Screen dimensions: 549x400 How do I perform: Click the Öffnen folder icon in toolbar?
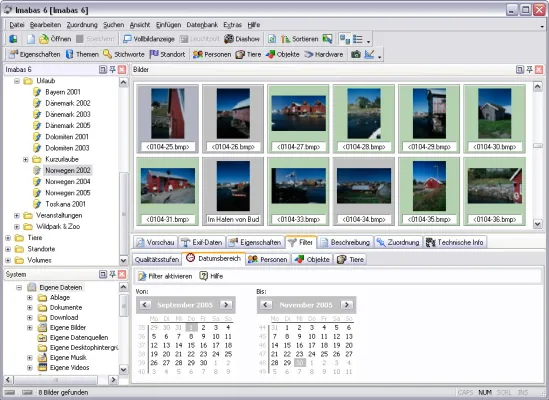point(44,39)
